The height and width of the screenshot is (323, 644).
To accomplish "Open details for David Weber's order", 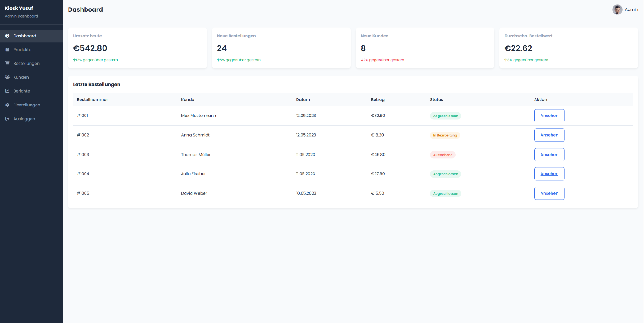I will pyautogui.click(x=549, y=193).
